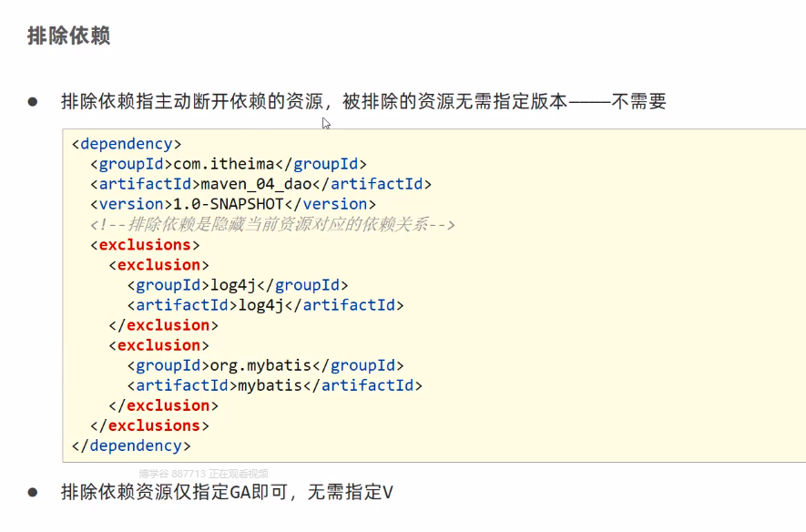806x532 pixels.
Task: Click the opening exclusions tag
Action: pyautogui.click(x=145, y=244)
